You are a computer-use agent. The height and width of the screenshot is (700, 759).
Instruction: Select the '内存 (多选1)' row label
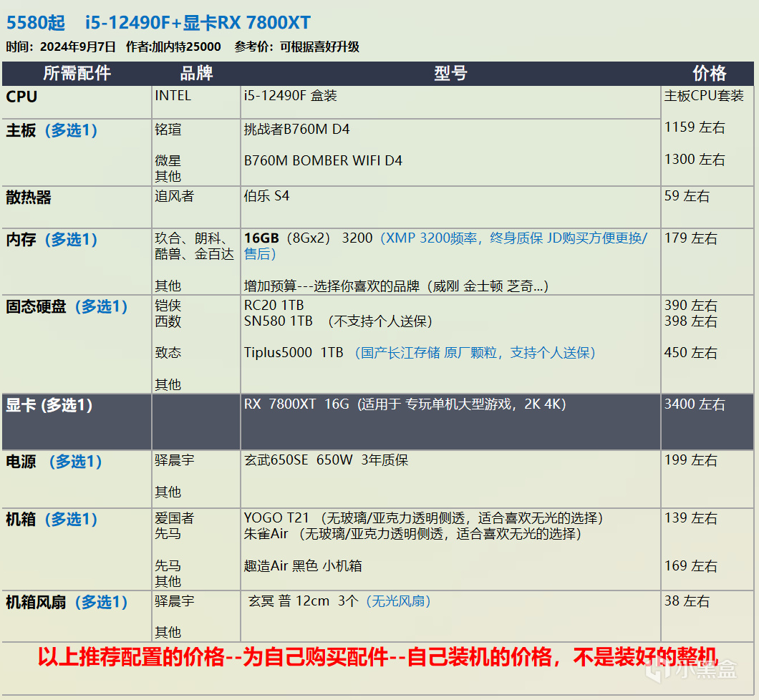point(52,240)
